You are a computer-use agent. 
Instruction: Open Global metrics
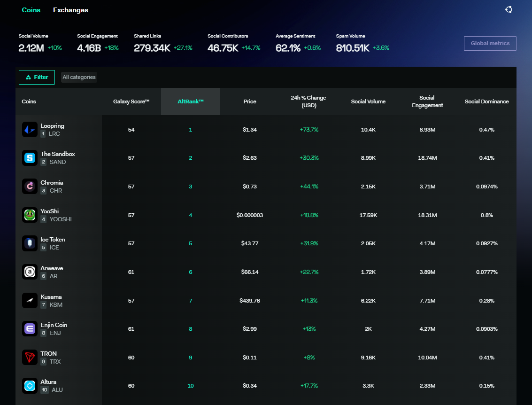(x=490, y=43)
